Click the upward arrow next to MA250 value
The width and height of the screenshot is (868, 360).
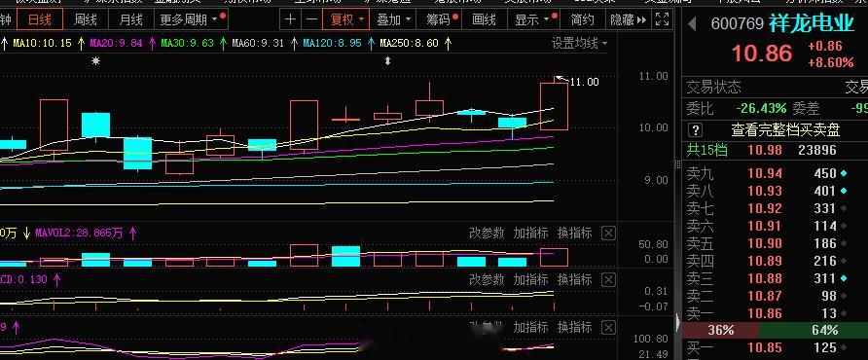click(x=448, y=43)
